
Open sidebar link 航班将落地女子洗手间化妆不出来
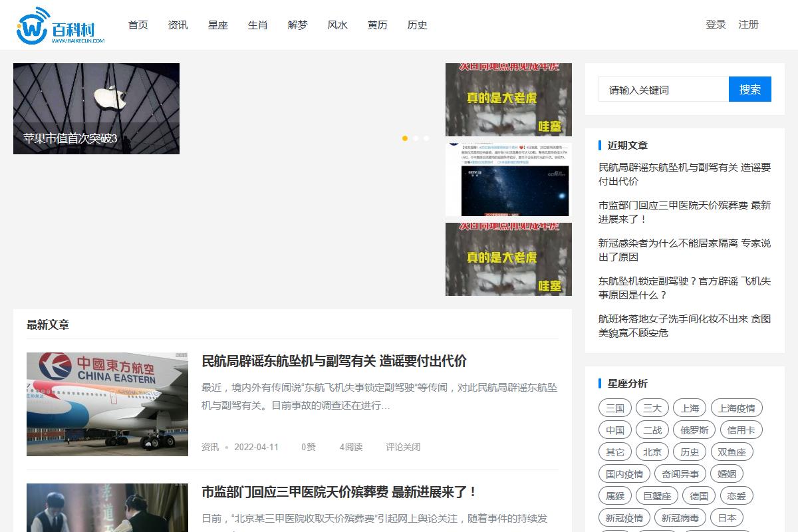pyautogui.click(x=685, y=326)
